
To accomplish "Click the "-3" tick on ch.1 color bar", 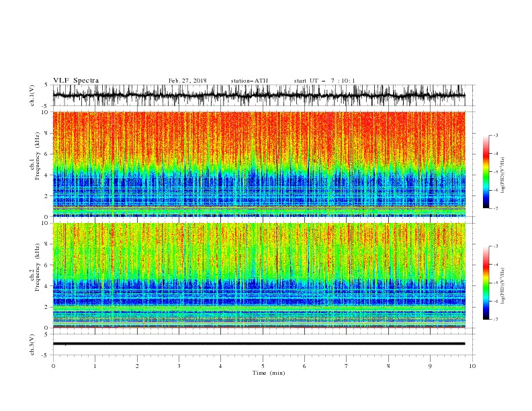I will click(495, 135).
